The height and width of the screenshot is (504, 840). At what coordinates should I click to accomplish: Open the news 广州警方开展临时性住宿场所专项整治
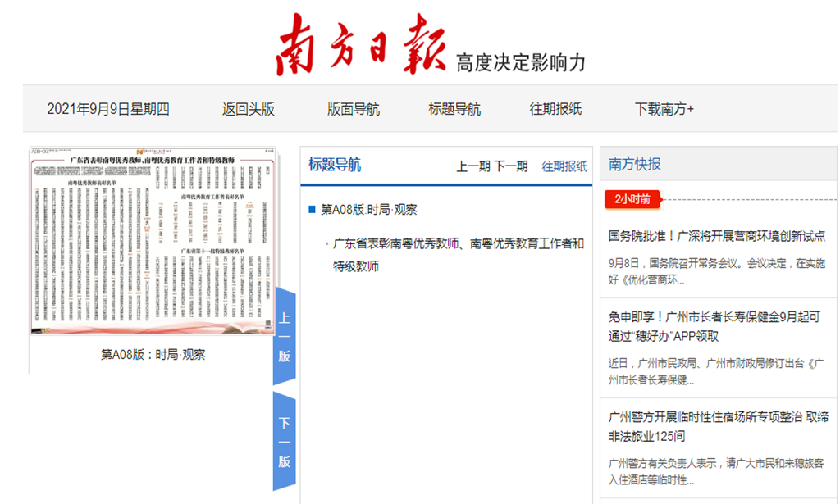(x=719, y=426)
